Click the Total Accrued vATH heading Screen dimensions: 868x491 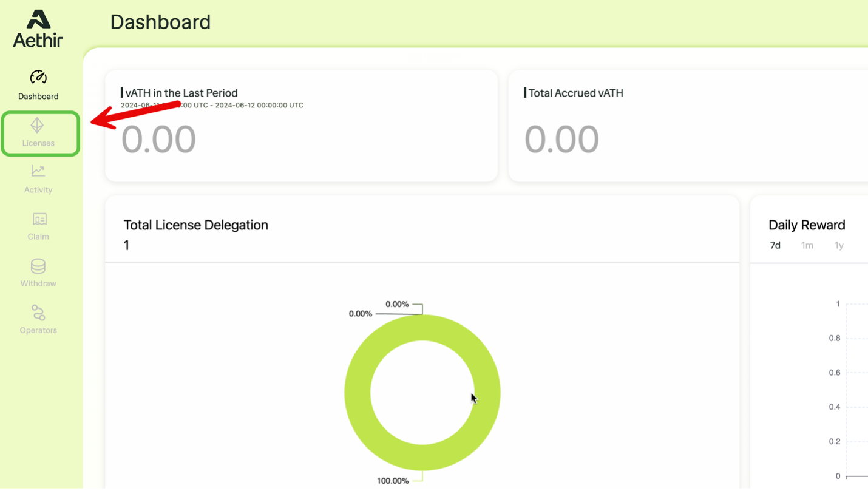[576, 93]
